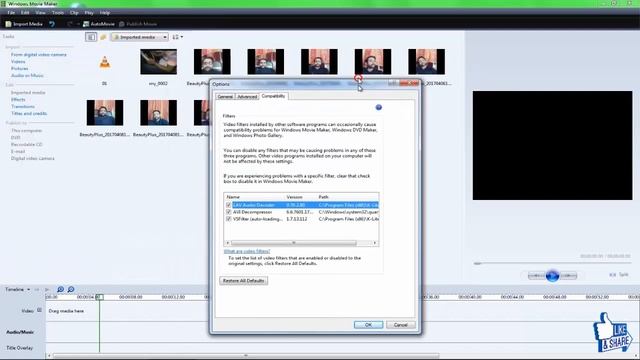Uncheck the LAV Audio Decoder filter checkbox

pyautogui.click(x=229, y=205)
